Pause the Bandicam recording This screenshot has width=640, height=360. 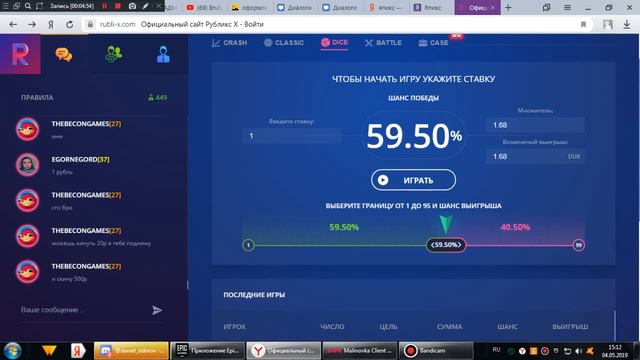104,6
